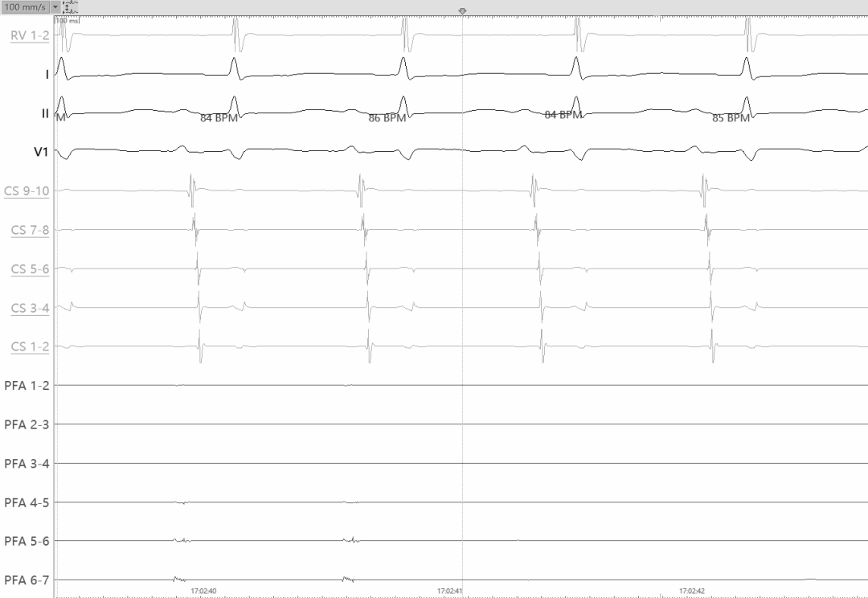Click the PFA 2-3 channel label

pyautogui.click(x=27, y=424)
